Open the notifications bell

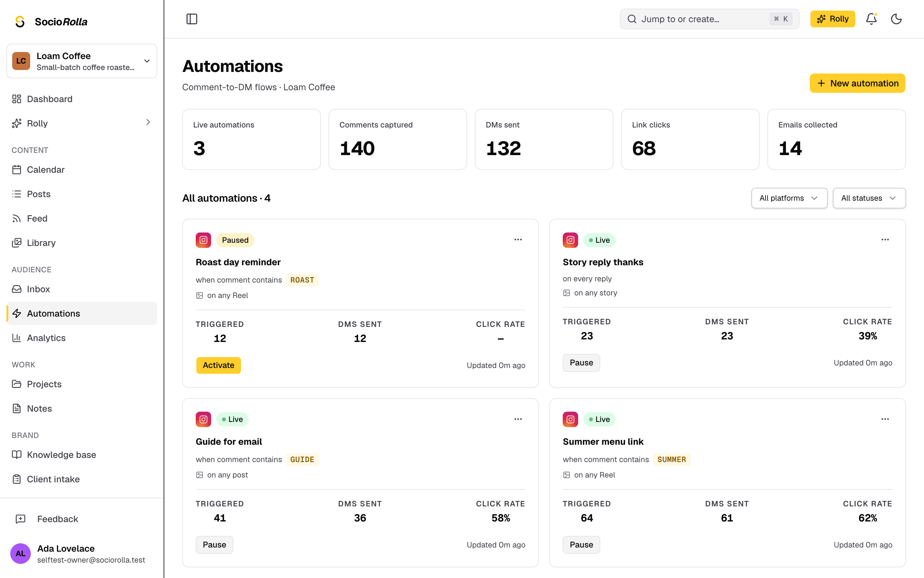[x=871, y=19]
